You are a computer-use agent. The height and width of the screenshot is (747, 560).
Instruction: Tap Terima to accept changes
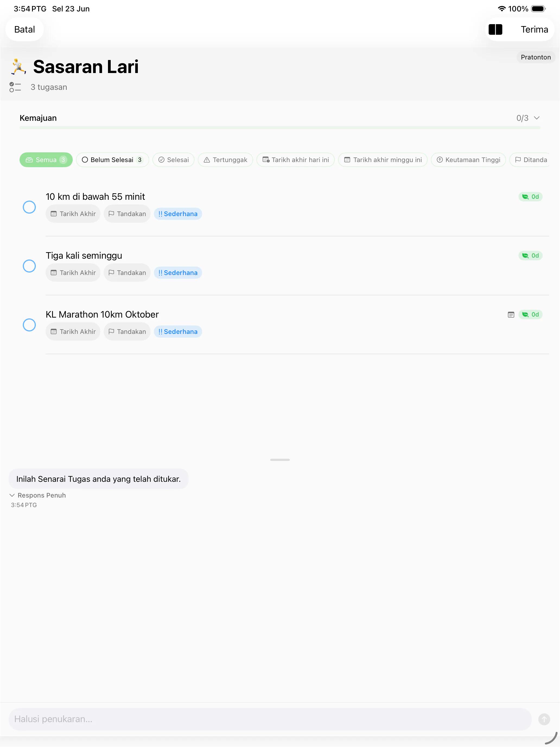(534, 29)
